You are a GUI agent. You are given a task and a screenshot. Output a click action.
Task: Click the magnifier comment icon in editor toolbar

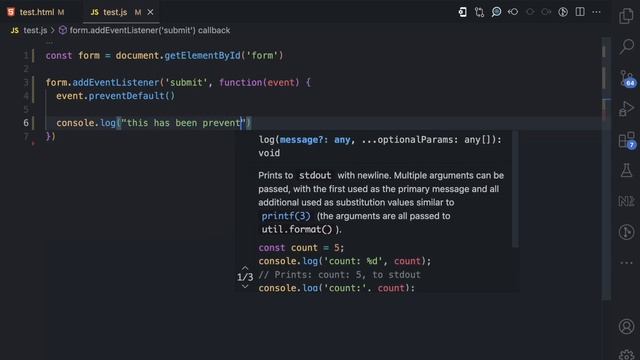click(496, 12)
